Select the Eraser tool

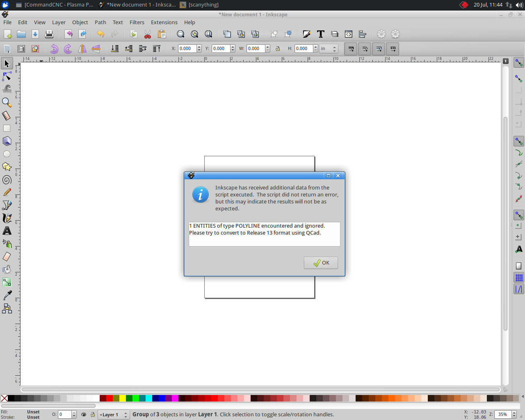tap(7, 257)
